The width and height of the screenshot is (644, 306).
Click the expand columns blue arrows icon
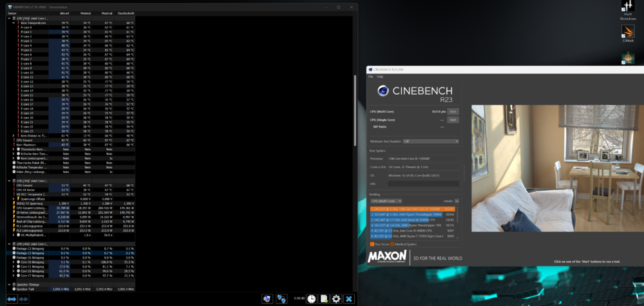point(12,299)
